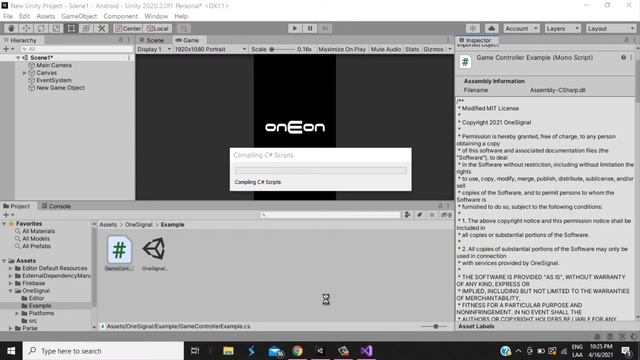The width and height of the screenshot is (640, 360).
Task: Open the Layers dropdown
Action: (x=562, y=28)
